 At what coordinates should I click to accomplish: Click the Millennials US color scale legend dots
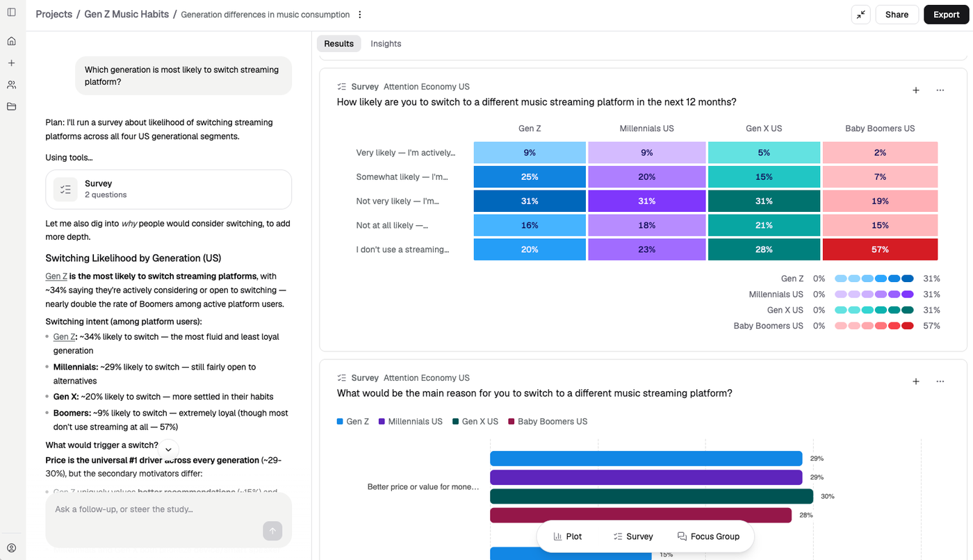(874, 295)
